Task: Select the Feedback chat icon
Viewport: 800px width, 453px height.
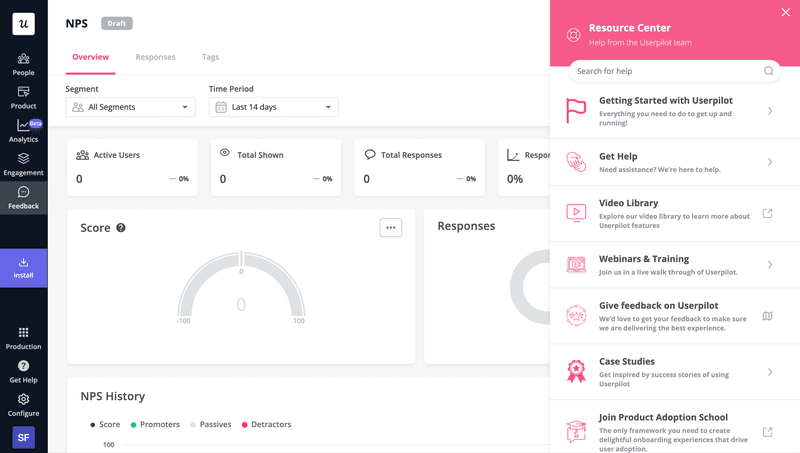Action: pyautogui.click(x=23, y=197)
